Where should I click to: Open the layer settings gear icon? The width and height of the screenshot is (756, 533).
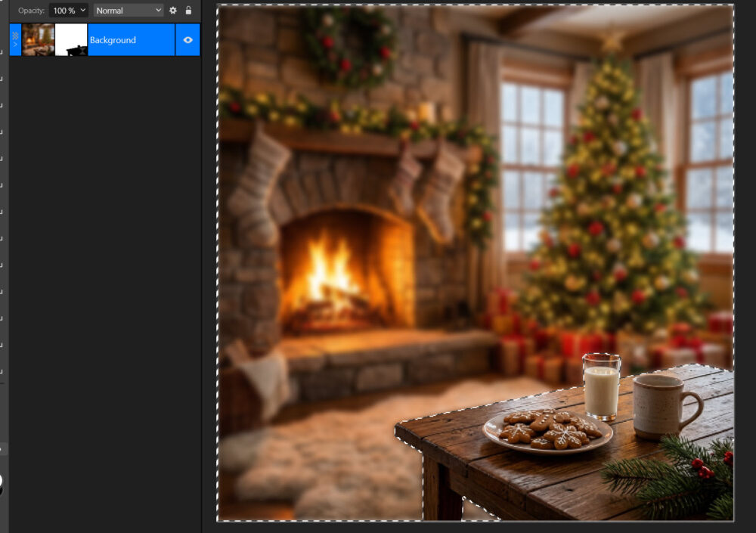(173, 11)
